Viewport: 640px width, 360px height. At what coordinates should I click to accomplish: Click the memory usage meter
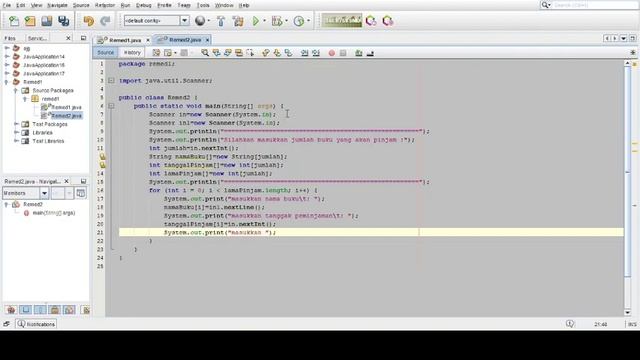coord(342,20)
